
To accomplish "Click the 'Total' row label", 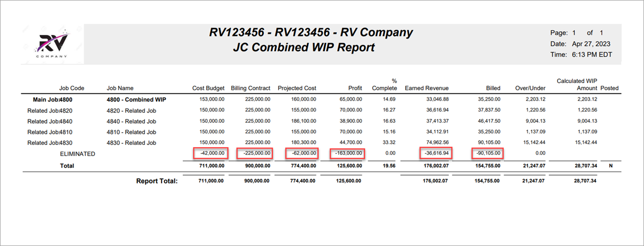I will 67,166.
